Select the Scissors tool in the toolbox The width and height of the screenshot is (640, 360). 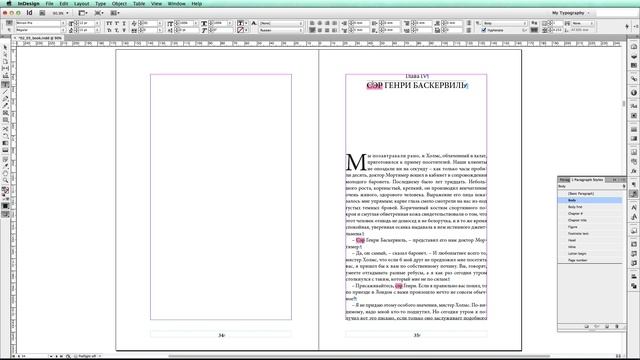point(5,129)
